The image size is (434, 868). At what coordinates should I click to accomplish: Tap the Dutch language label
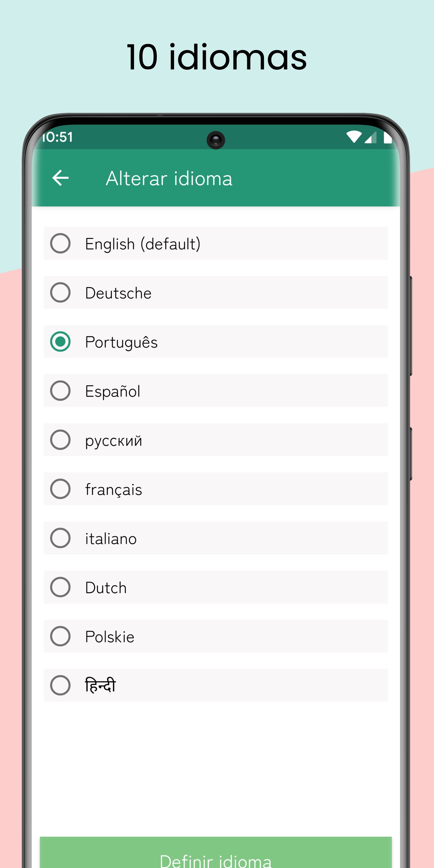tap(106, 588)
